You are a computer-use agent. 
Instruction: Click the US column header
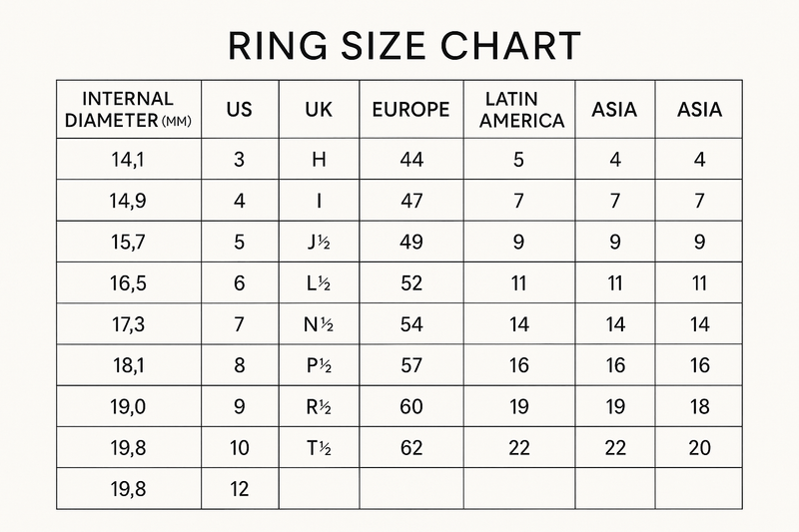240,110
